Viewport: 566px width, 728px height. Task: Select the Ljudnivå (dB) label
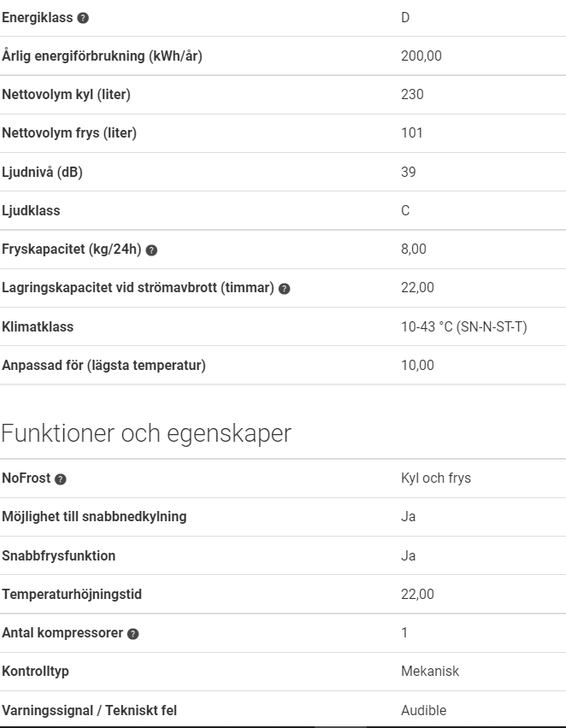tap(42, 173)
